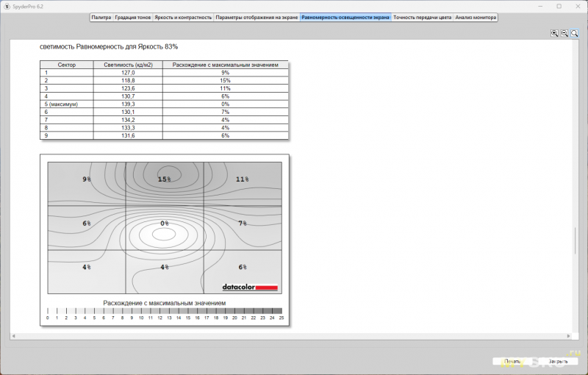Click the 0% center sector on the map

coord(165,224)
